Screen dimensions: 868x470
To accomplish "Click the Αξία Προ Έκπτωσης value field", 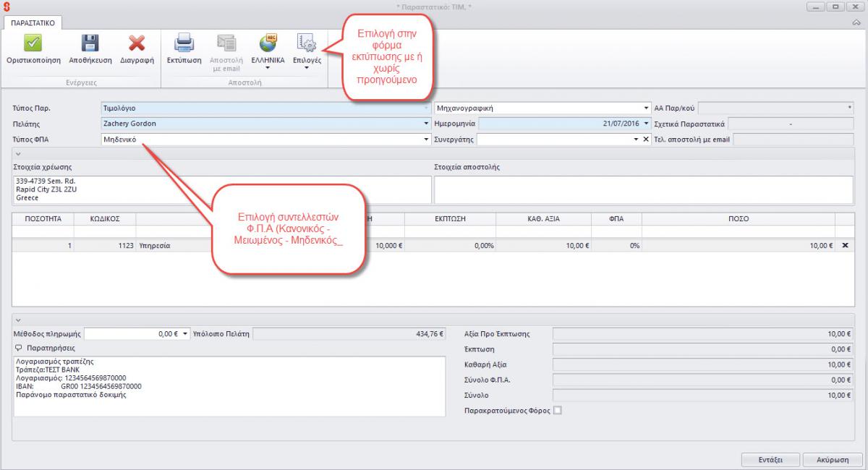I will [x=703, y=334].
